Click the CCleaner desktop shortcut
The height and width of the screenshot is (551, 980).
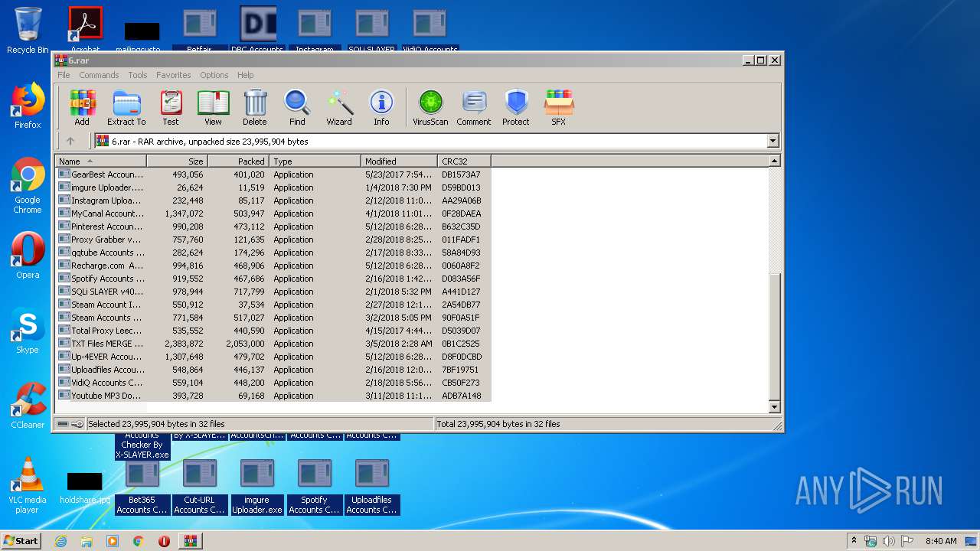28,406
